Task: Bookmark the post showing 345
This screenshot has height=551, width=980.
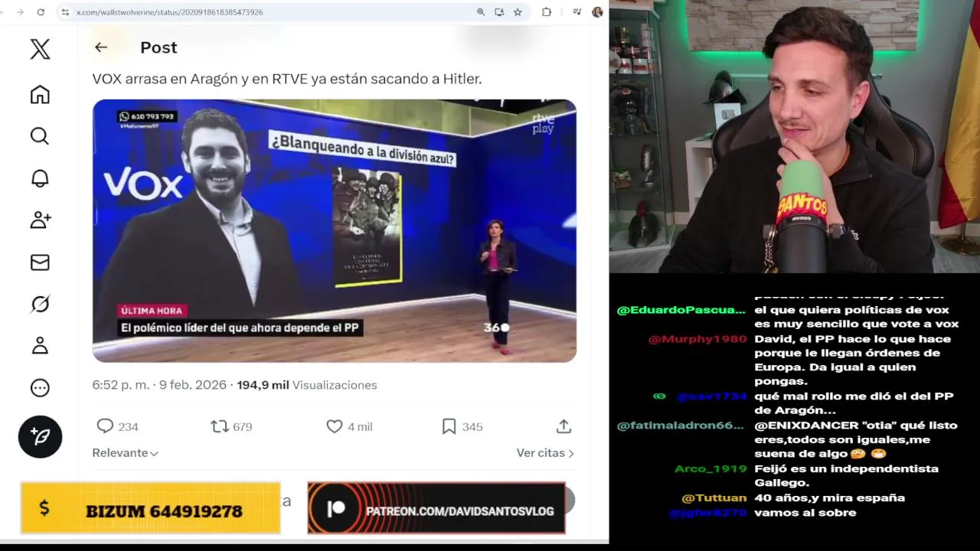Action: pyautogui.click(x=449, y=426)
